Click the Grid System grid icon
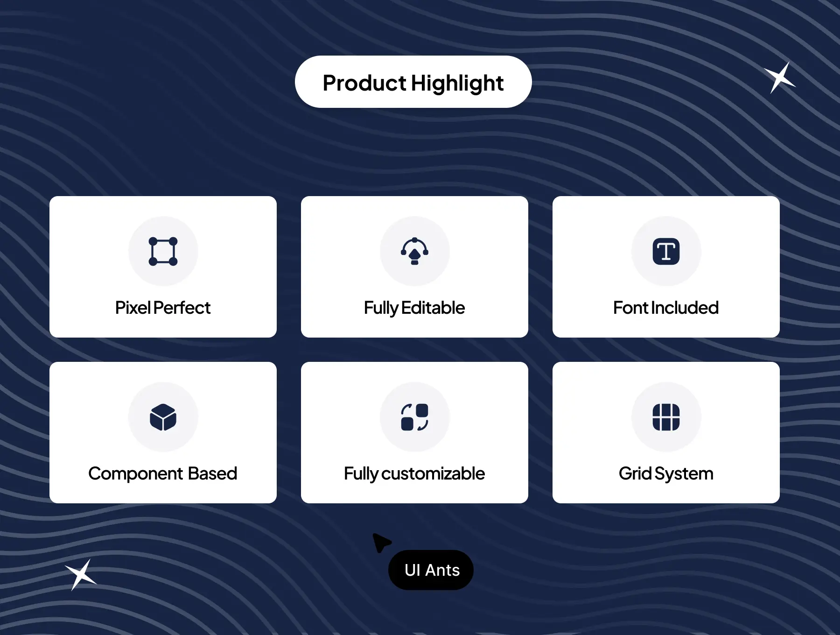The image size is (840, 635). click(666, 417)
